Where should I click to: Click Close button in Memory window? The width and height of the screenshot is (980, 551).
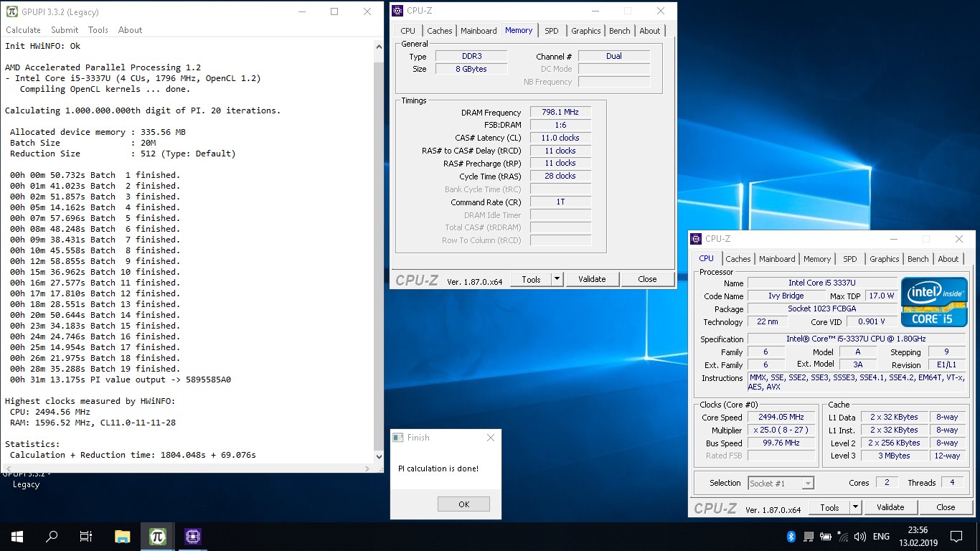coord(647,279)
